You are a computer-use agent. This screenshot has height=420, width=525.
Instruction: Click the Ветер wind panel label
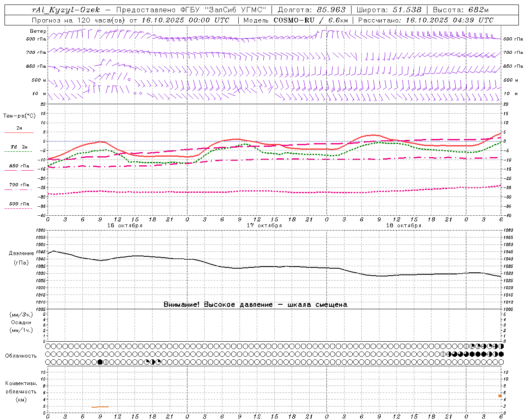[x=38, y=31]
